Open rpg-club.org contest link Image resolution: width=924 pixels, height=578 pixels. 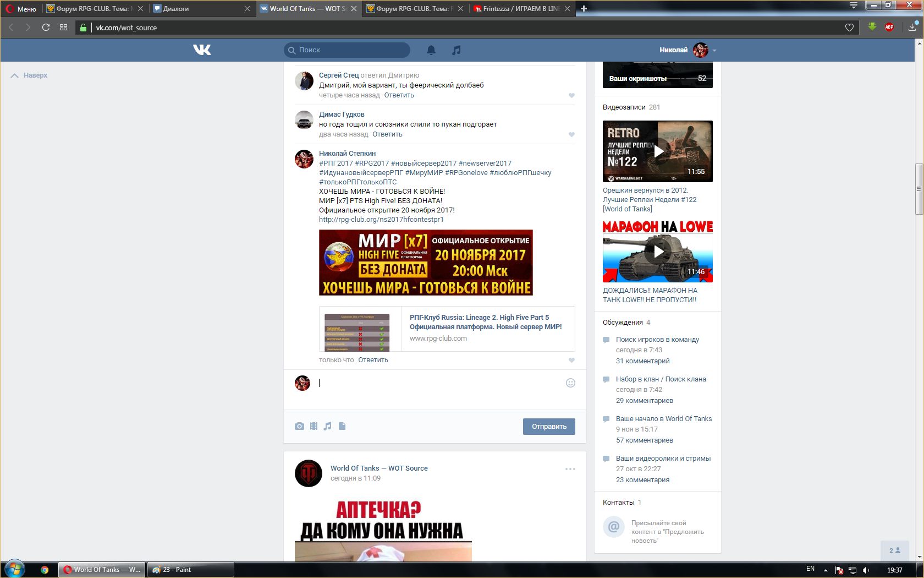tap(381, 220)
